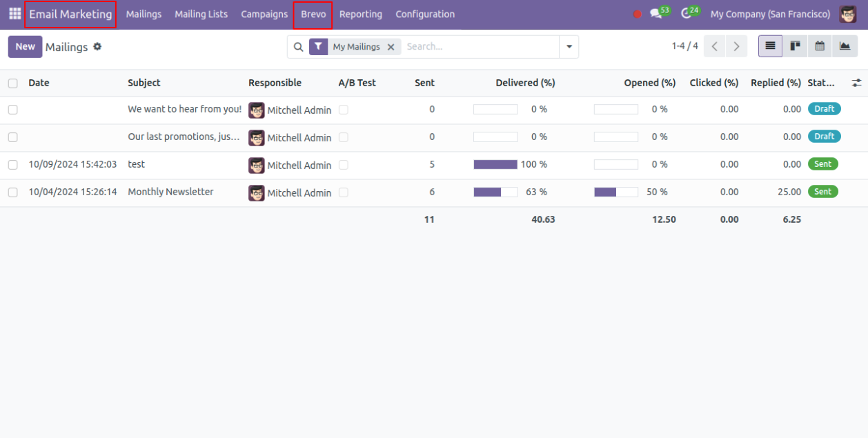868x438 pixels.
Task: Remove the My Mailings filter
Action: point(391,47)
